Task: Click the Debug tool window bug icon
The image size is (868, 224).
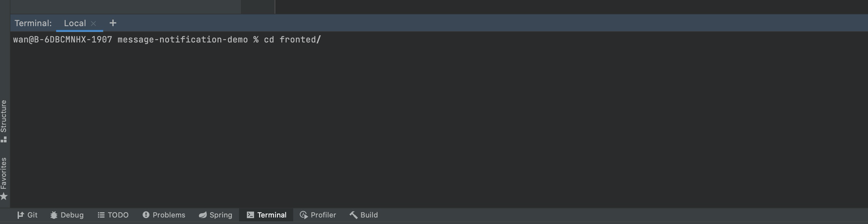Action: click(54, 215)
